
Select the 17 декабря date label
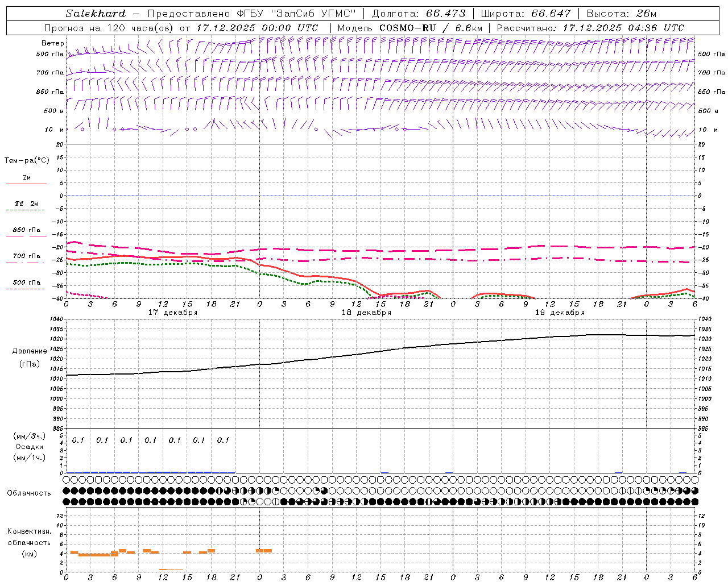(173, 313)
